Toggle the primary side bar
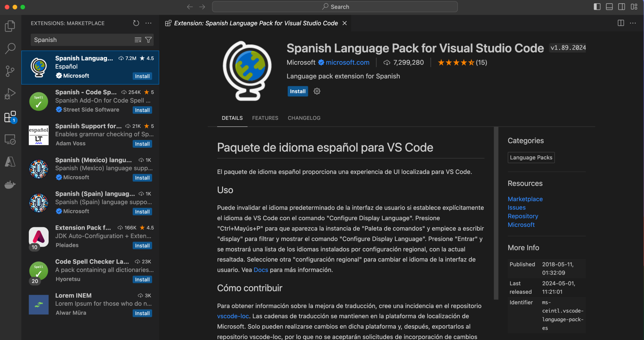The height and width of the screenshot is (340, 644). pyautogui.click(x=597, y=7)
